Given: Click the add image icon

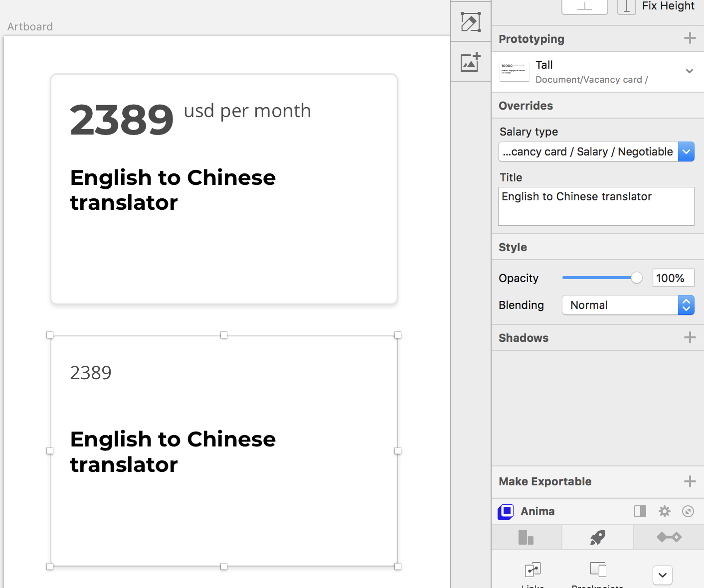Looking at the screenshot, I should (470, 62).
